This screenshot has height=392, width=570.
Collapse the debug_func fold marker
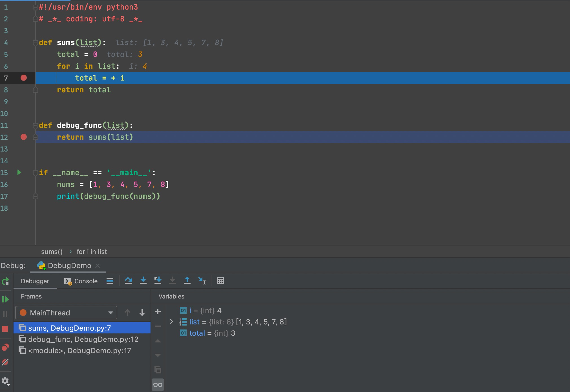[x=35, y=126]
